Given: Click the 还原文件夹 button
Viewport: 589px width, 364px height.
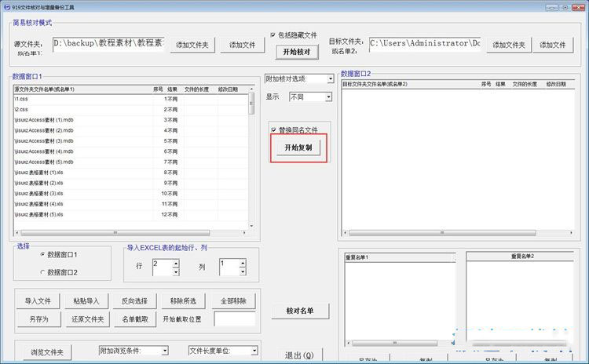Looking at the screenshot, I should [88, 319].
